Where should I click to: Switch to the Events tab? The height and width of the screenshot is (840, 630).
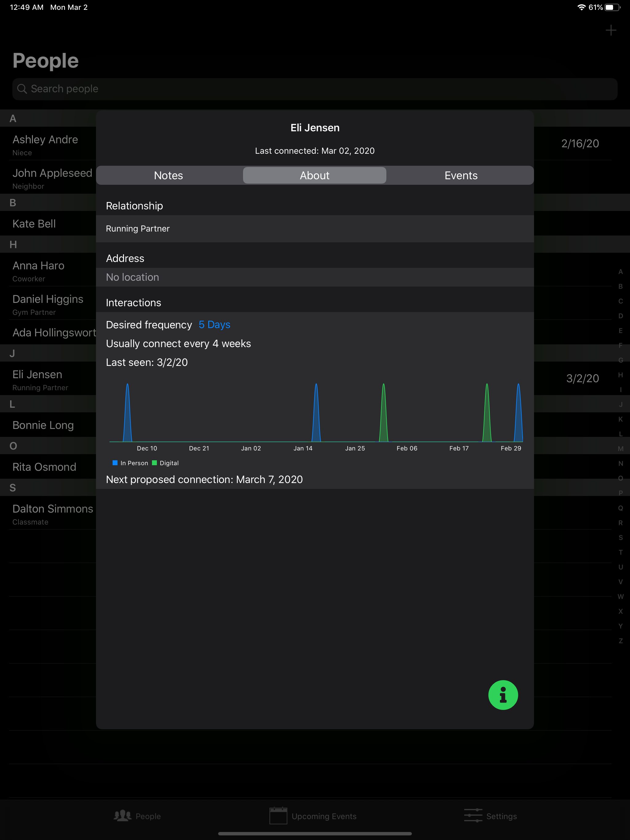(461, 175)
